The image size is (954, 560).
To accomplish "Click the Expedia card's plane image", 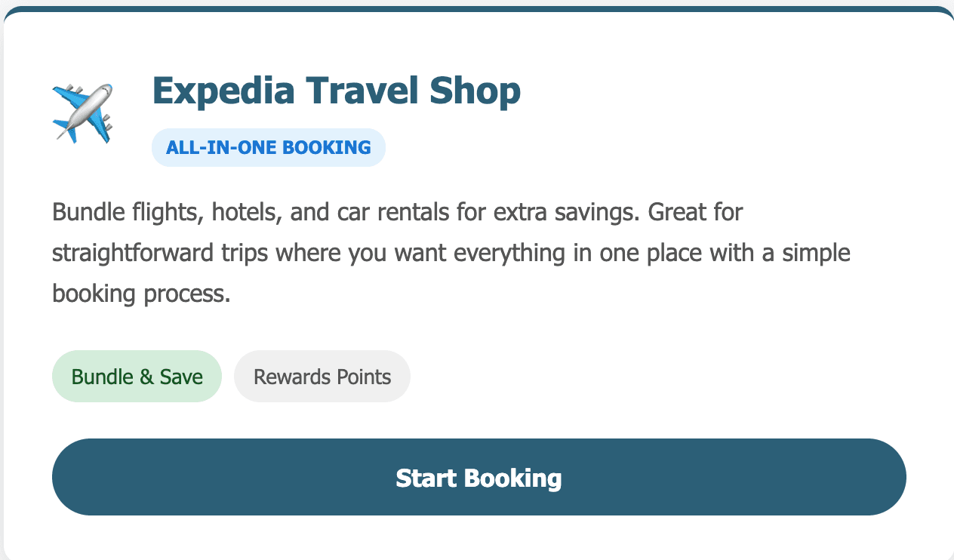I will point(82,113).
